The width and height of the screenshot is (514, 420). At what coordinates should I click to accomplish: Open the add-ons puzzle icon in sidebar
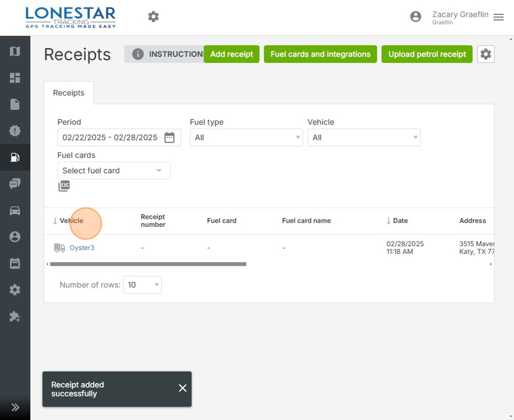point(15,317)
